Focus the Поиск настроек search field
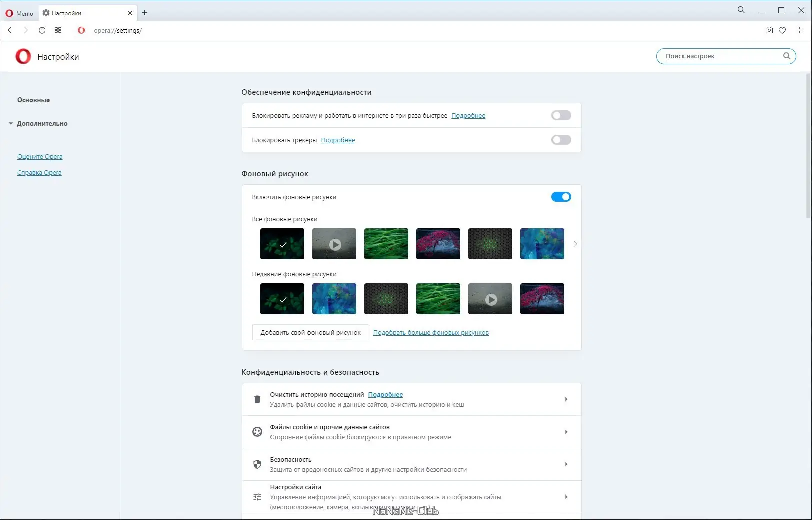812x520 pixels. (726, 56)
